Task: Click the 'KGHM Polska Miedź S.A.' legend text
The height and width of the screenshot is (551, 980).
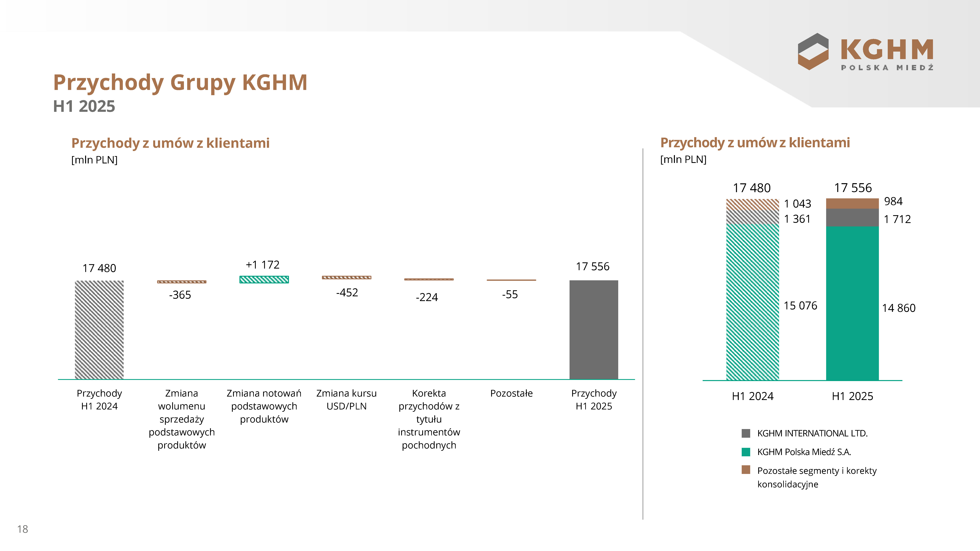Action: coord(804,452)
